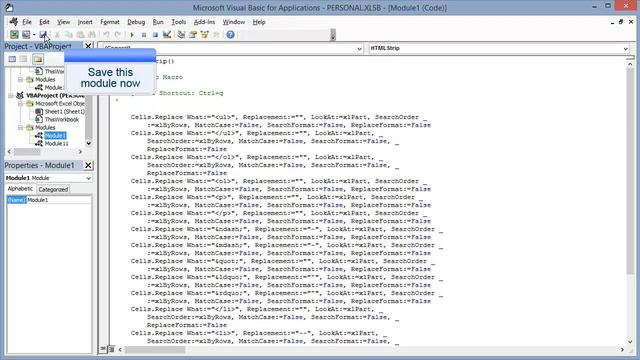Click the Toolbox toolbar icon
Viewport: 640px width, 360px height.
(x=216, y=35)
